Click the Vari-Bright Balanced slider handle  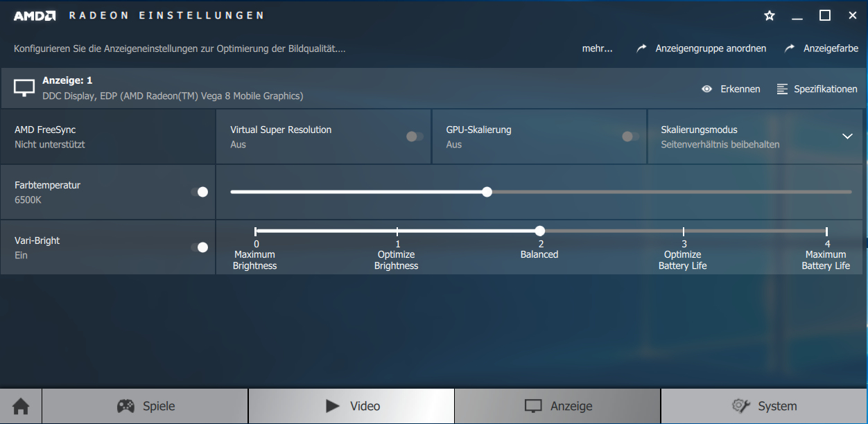[539, 231]
